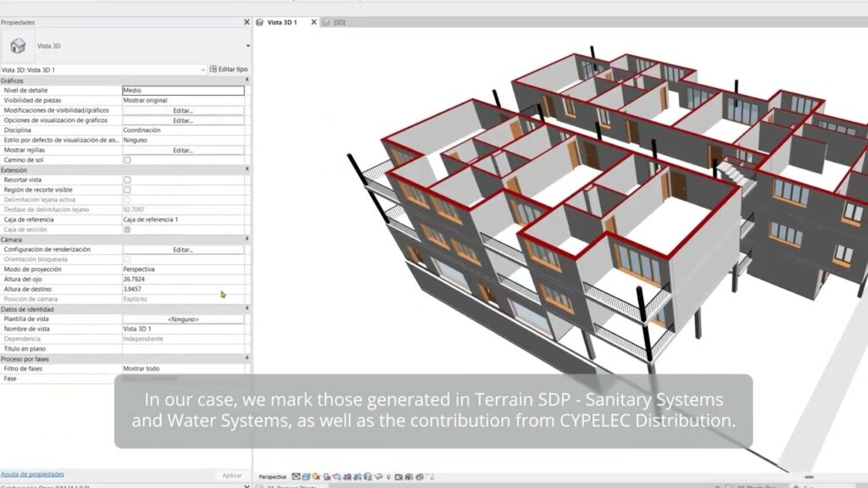Open the Vista 3D type selector dropdown
Viewport: 868px width, 488px height.
click(248, 46)
